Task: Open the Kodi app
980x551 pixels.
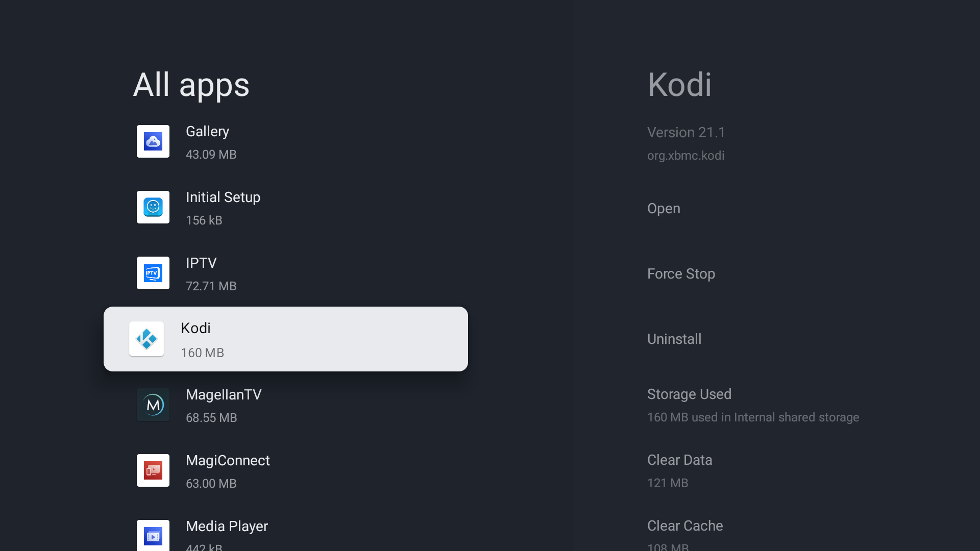Action: pyautogui.click(x=664, y=209)
